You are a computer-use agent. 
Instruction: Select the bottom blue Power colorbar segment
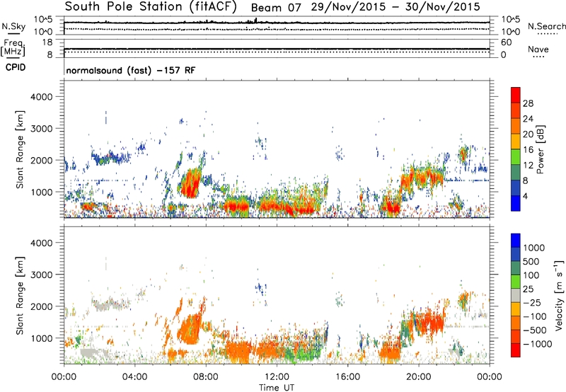point(516,204)
